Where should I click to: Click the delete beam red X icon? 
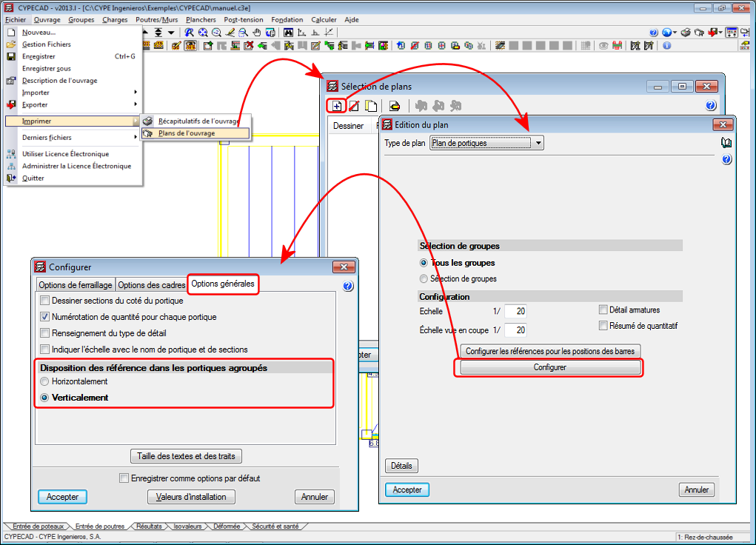pos(249,46)
